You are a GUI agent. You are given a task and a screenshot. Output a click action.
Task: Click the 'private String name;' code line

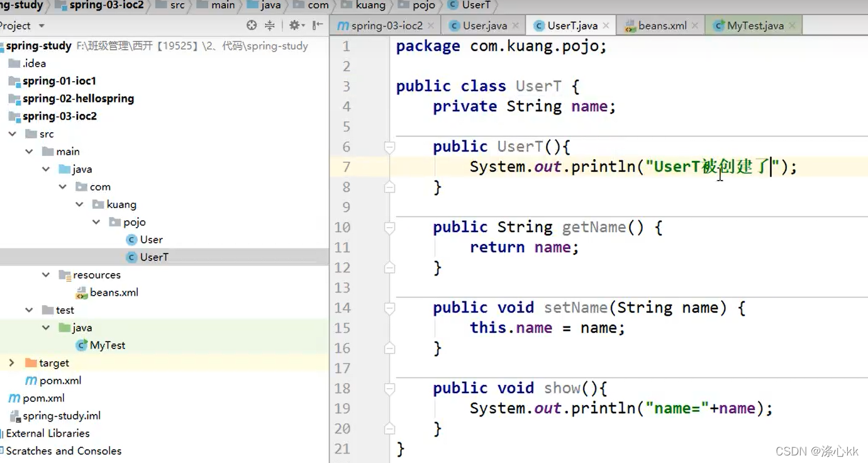pos(524,106)
